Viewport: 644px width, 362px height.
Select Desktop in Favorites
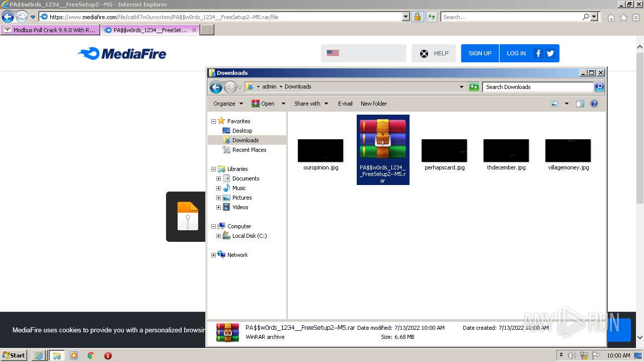[242, 131]
